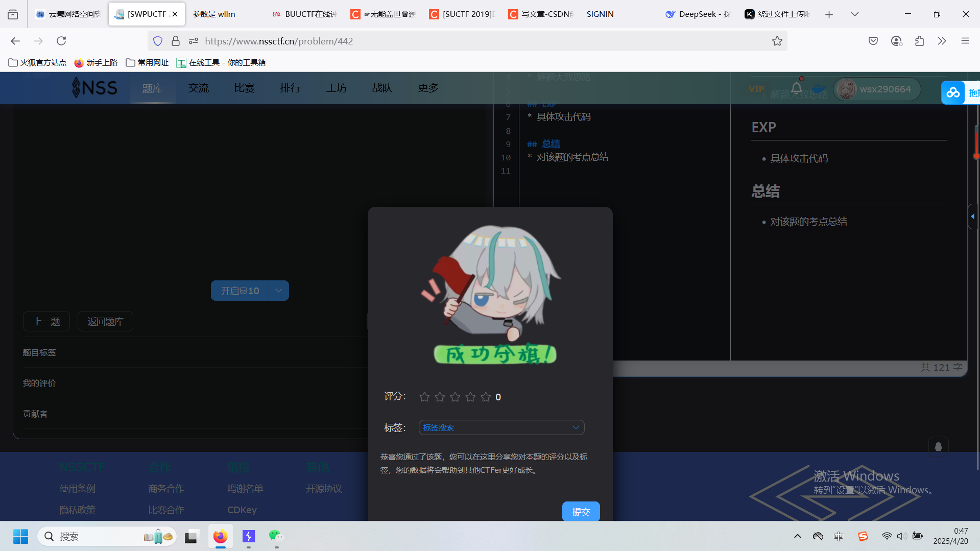Open WeChat from the taskbar
Screen dimensions: 980x551
(276, 536)
